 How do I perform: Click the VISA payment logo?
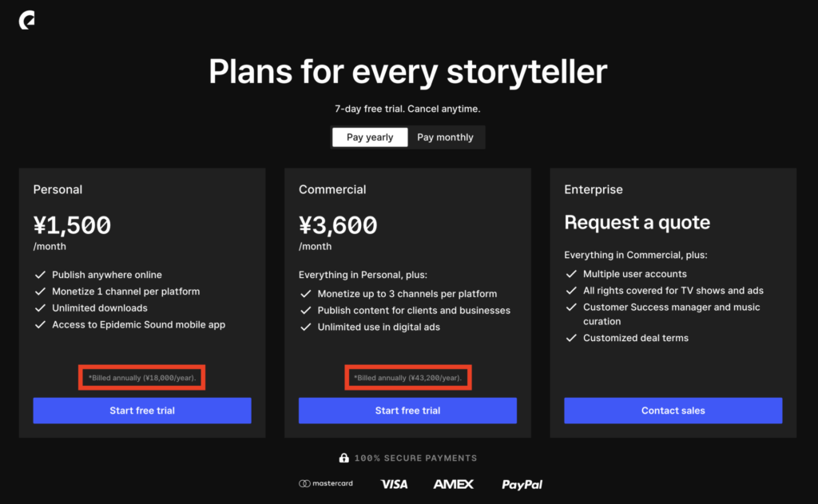tap(395, 484)
